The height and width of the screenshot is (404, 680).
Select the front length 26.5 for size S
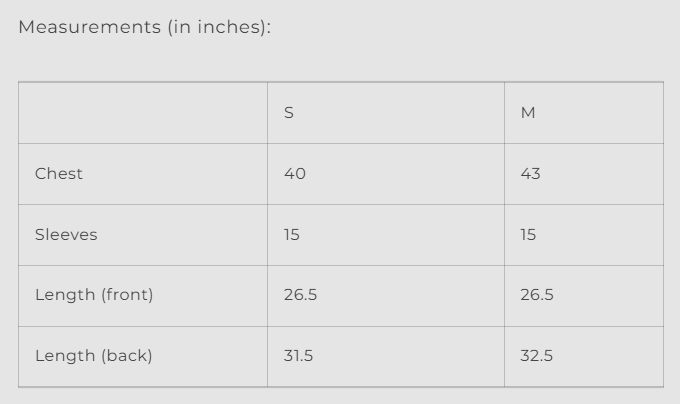coord(300,295)
